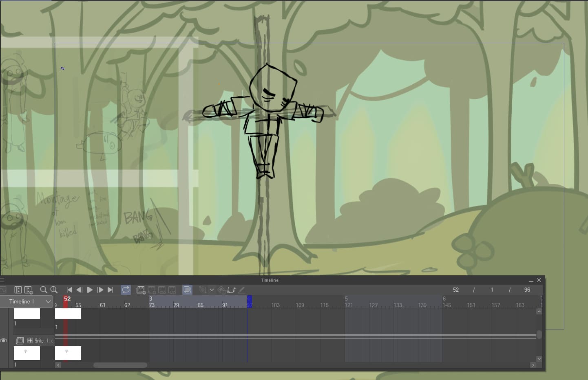Viewport: 588px width, 380px height.
Task: Step back to previous frame
Action: coord(80,290)
